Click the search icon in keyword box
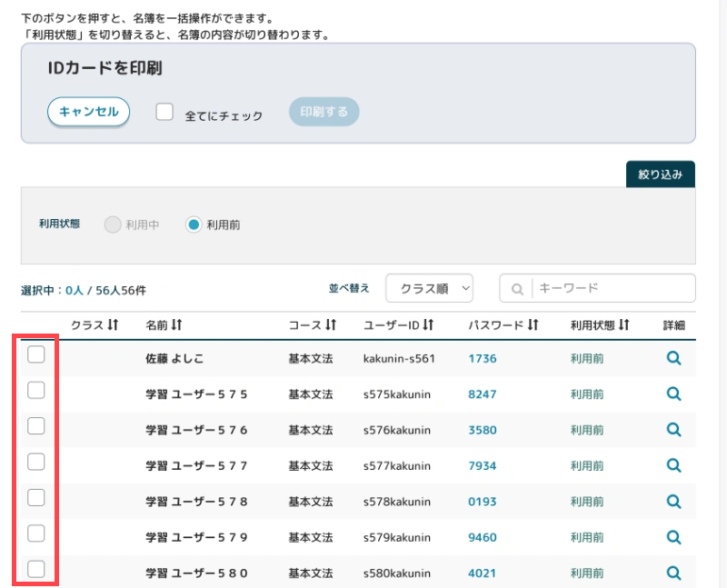 [517, 289]
